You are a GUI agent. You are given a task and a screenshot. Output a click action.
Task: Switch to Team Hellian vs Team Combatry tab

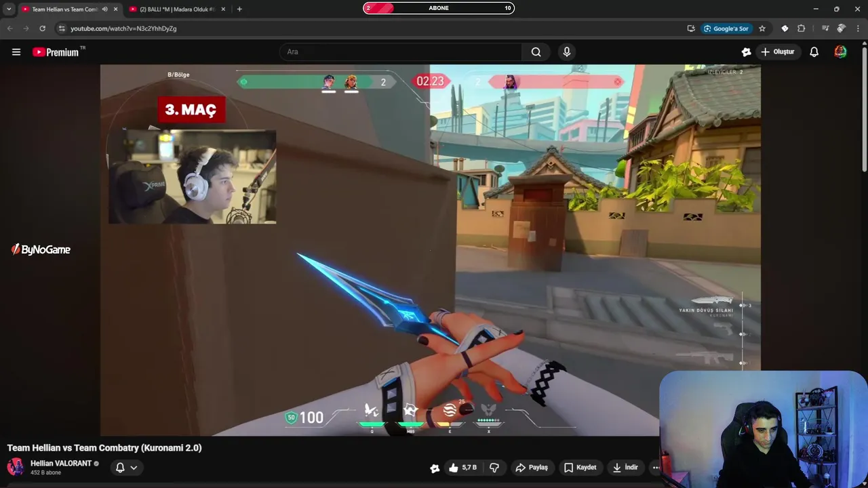click(64, 9)
